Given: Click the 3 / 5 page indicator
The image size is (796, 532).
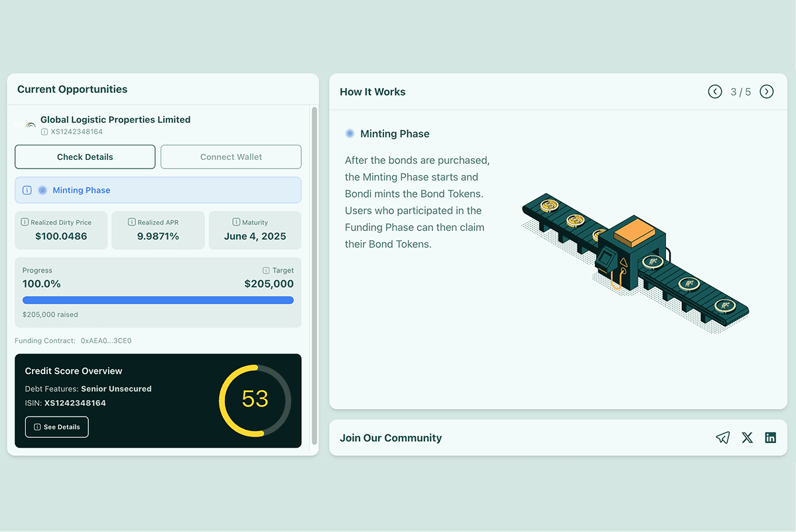Looking at the screenshot, I should (741, 92).
